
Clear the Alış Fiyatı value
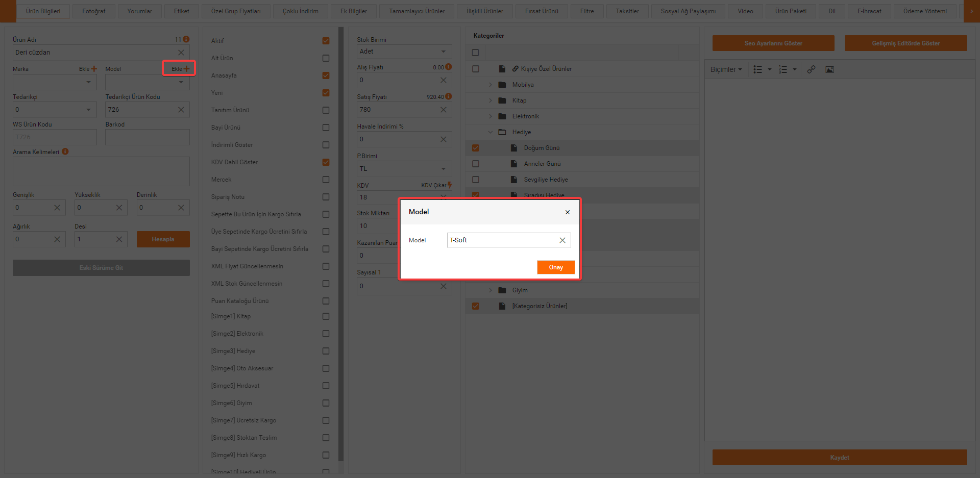pos(444,80)
